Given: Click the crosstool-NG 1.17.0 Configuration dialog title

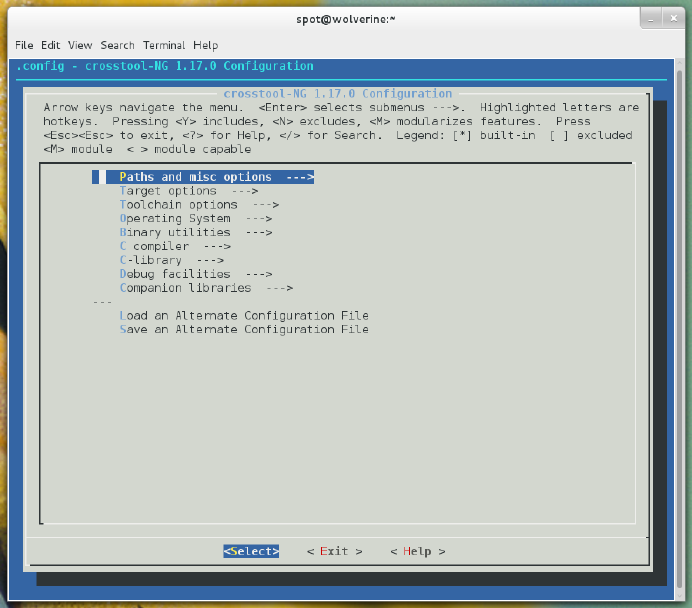Looking at the screenshot, I should coord(338,94).
